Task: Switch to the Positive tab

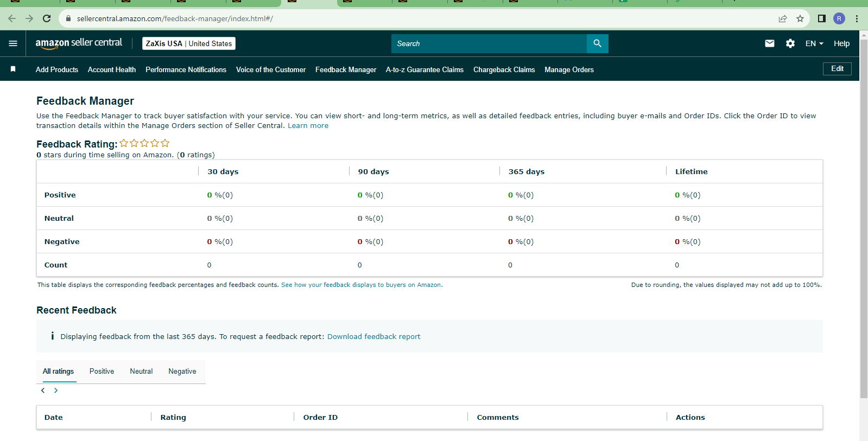Action: tap(102, 372)
